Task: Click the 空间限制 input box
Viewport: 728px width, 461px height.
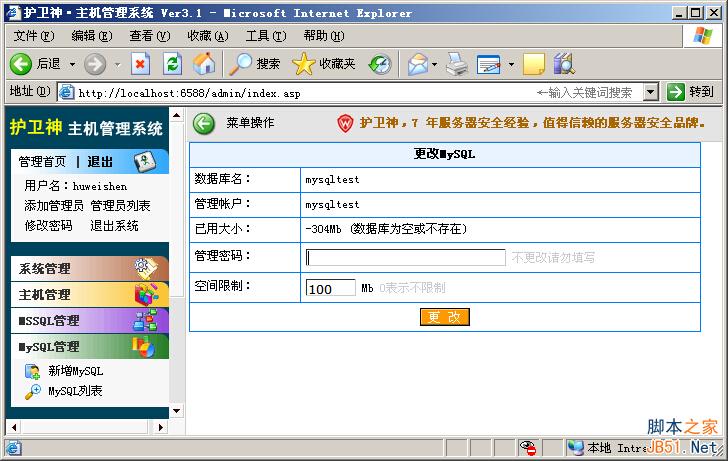Action: [x=329, y=288]
